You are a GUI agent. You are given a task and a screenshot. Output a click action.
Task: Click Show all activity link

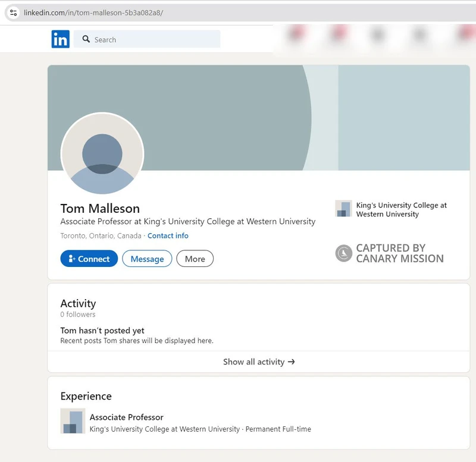259,362
